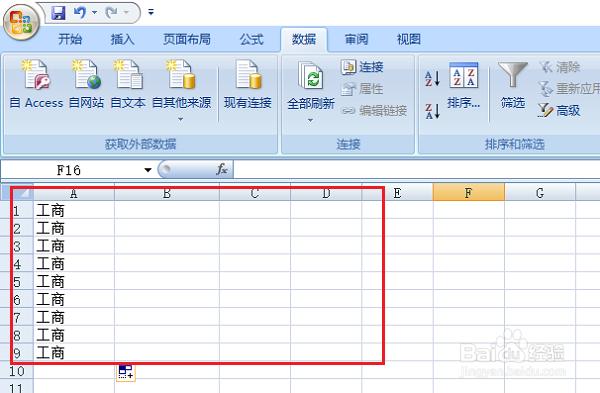This screenshot has height=393, width=600.
Task: Open the 公式 tab
Action: point(251,39)
